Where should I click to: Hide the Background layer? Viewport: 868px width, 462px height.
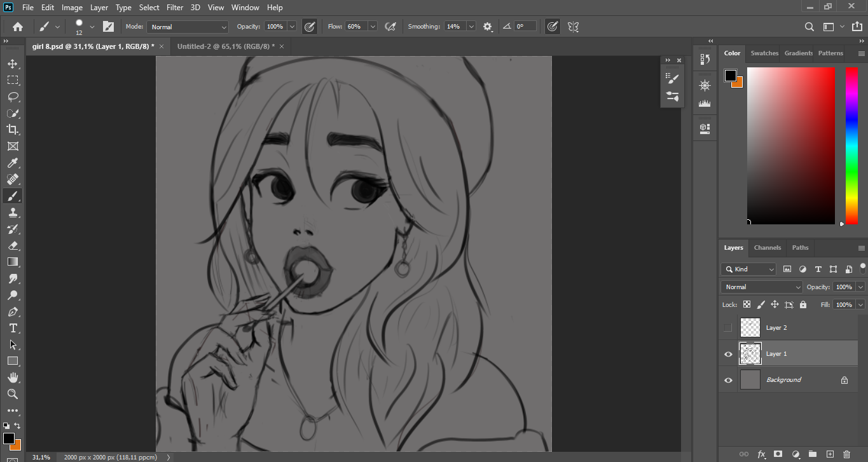(x=728, y=380)
